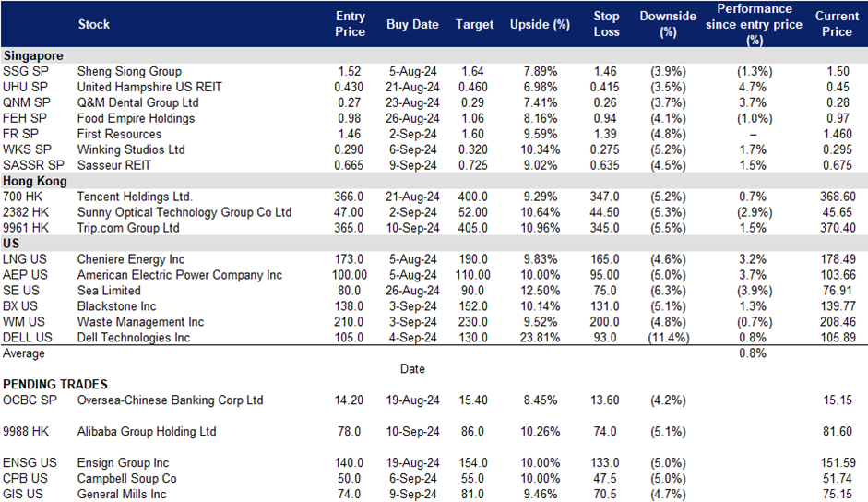Click UHU SP performance 4.7%

tap(753, 87)
